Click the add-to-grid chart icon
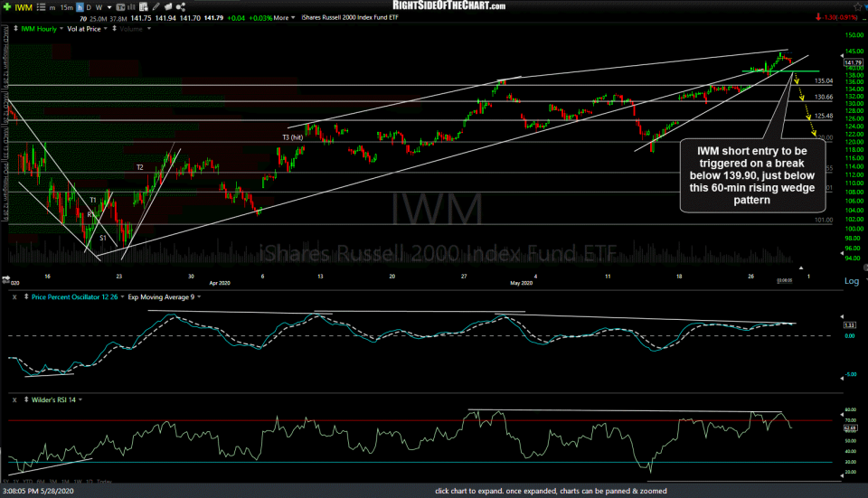 (x=144, y=7)
